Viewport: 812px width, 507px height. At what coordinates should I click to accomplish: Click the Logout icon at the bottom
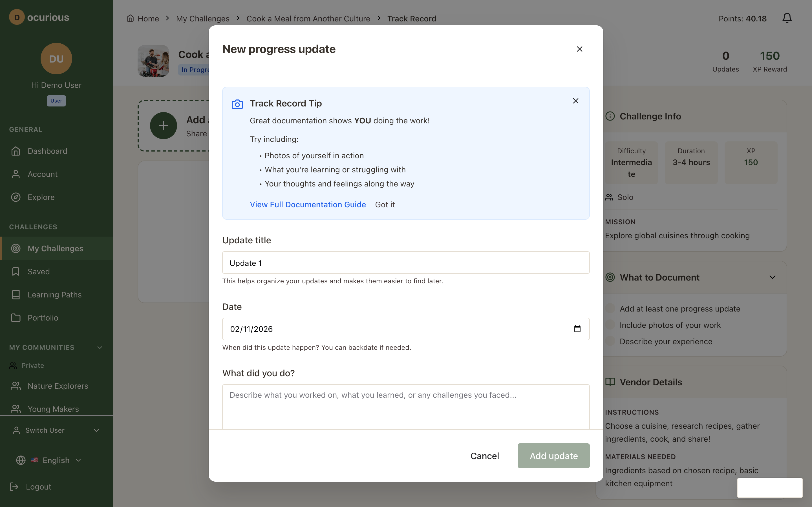pyautogui.click(x=14, y=486)
